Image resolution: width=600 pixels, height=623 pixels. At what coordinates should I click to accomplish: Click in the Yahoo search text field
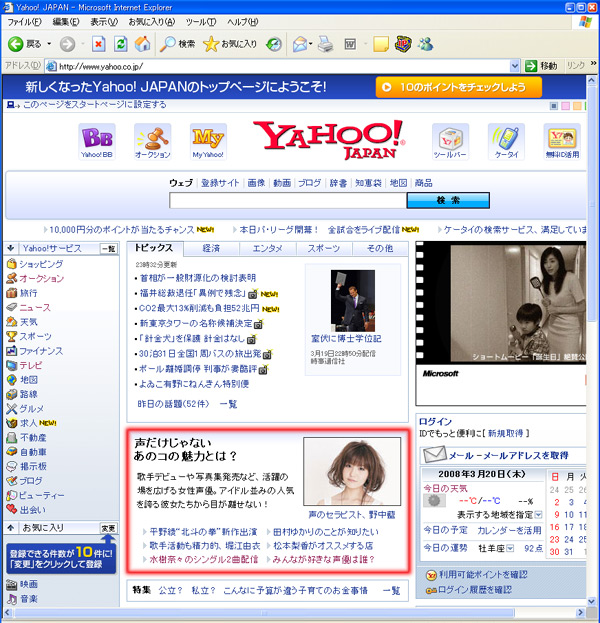tap(288, 200)
